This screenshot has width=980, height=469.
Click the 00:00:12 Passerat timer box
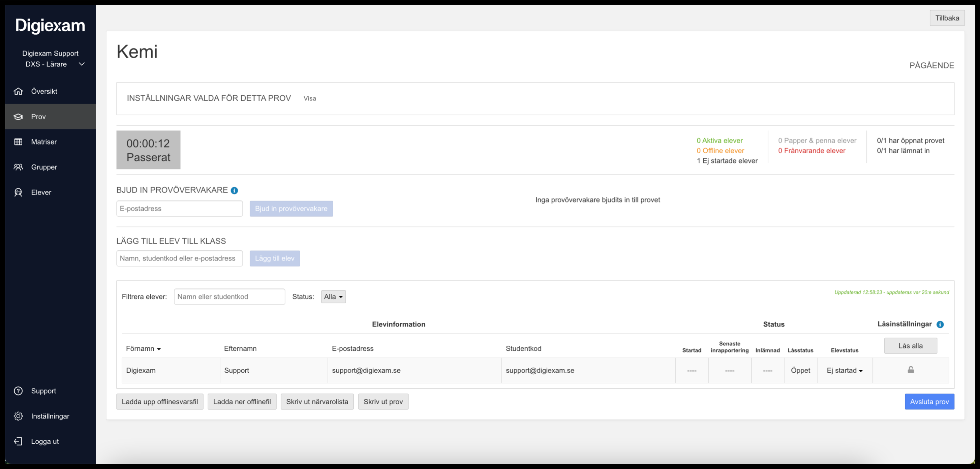pos(148,150)
